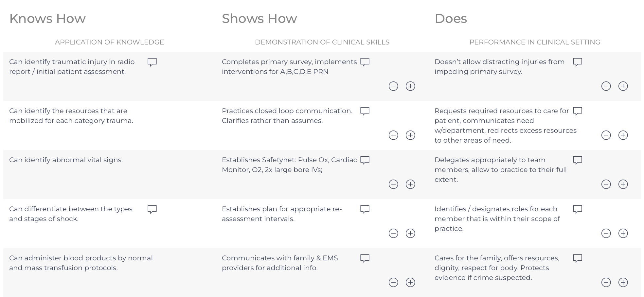
Task: Click minus for 'Delegates appropriately to team members'
Action: tap(606, 184)
